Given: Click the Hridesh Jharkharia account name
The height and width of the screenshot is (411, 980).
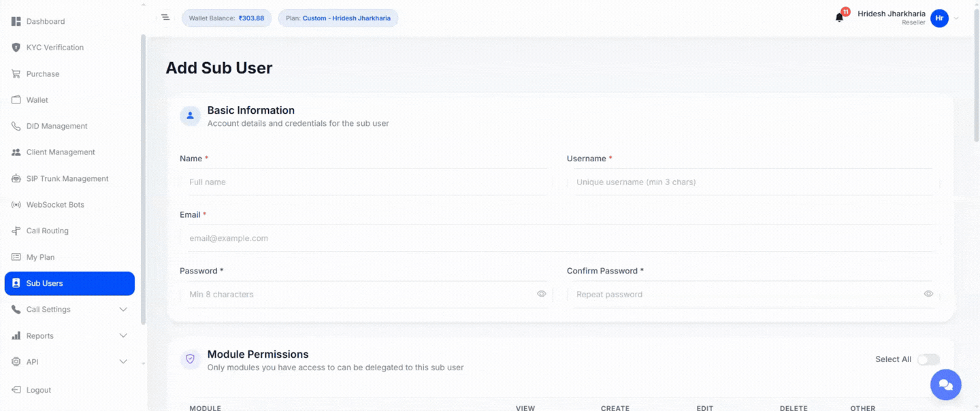Looking at the screenshot, I should [892, 14].
